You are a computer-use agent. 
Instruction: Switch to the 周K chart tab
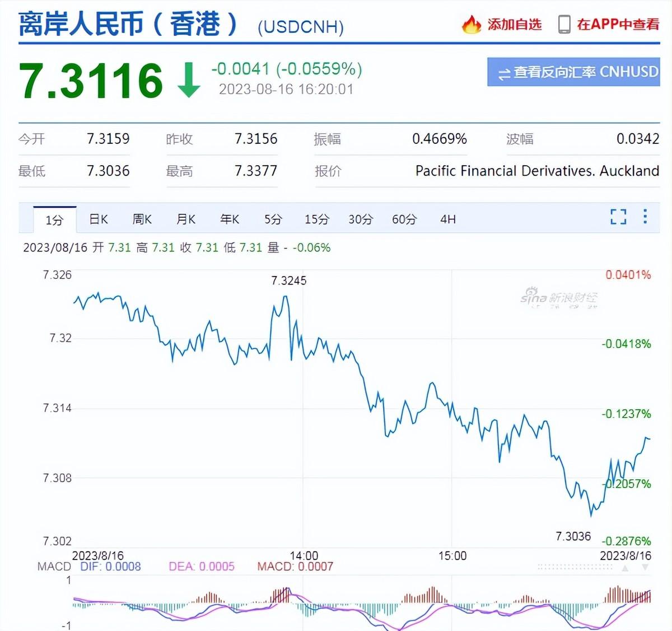[142, 219]
